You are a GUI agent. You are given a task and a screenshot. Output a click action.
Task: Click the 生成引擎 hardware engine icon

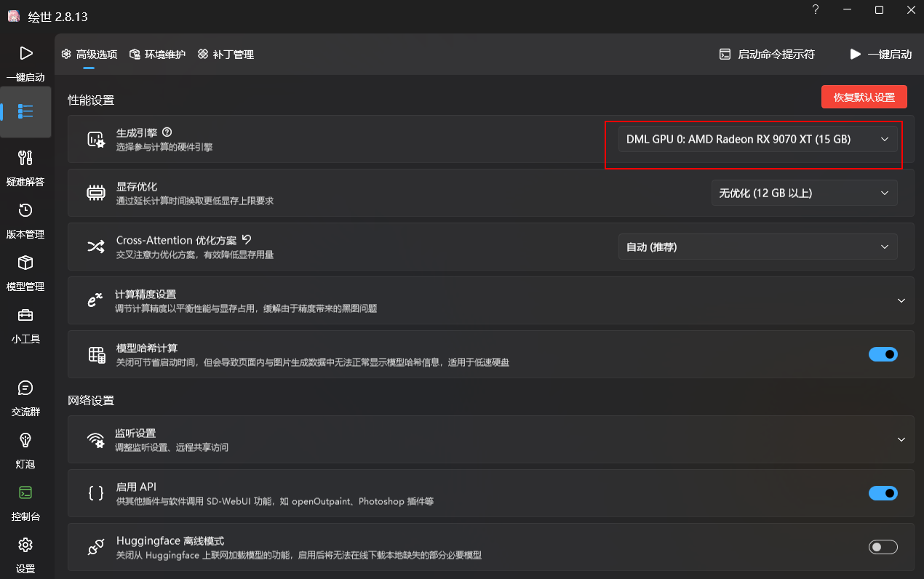coord(96,140)
